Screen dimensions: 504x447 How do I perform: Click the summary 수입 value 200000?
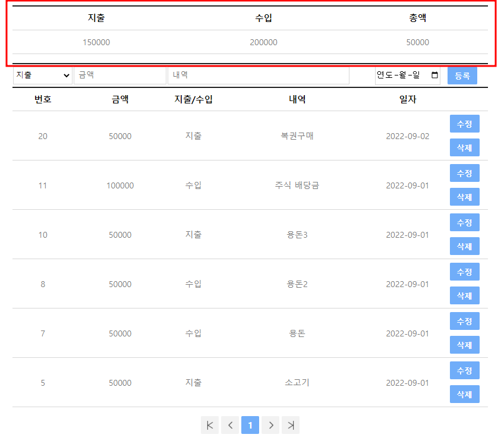(x=263, y=42)
